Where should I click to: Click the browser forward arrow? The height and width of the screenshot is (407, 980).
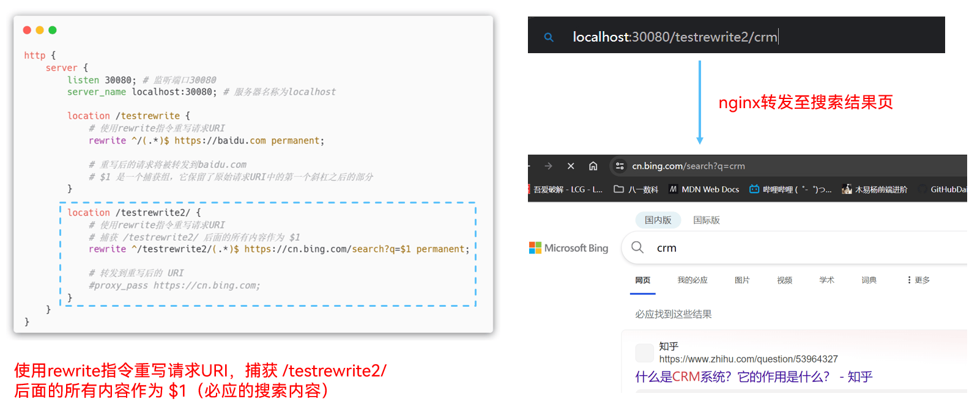(x=548, y=166)
